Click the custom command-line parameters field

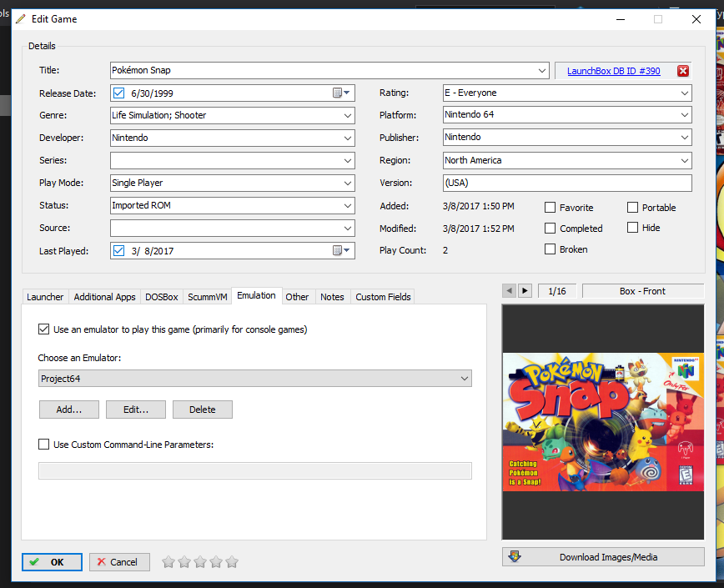click(255, 470)
